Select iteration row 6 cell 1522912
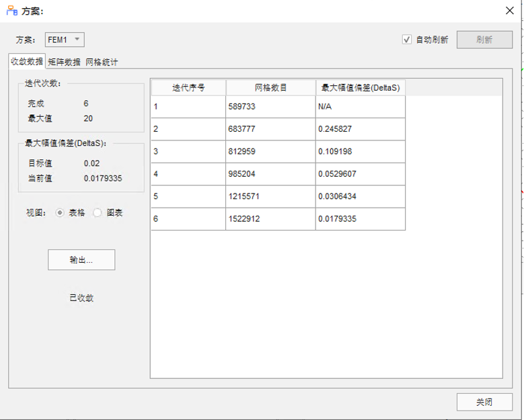This screenshot has height=420, width=524. pyautogui.click(x=270, y=218)
